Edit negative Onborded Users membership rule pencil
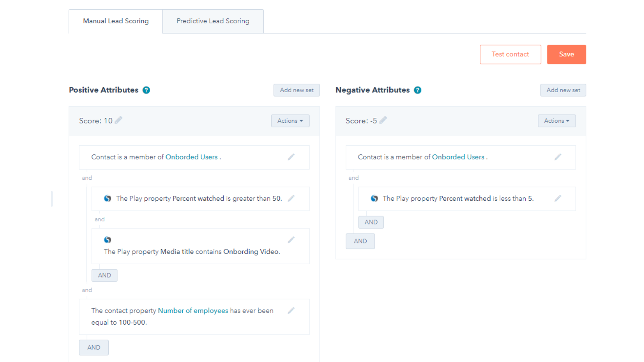The image size is (644, 362). 557,157
